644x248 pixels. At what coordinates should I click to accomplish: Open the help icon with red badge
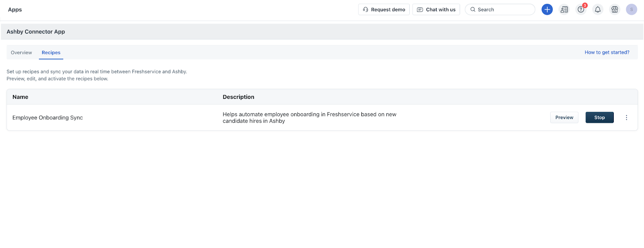(581, 9)
